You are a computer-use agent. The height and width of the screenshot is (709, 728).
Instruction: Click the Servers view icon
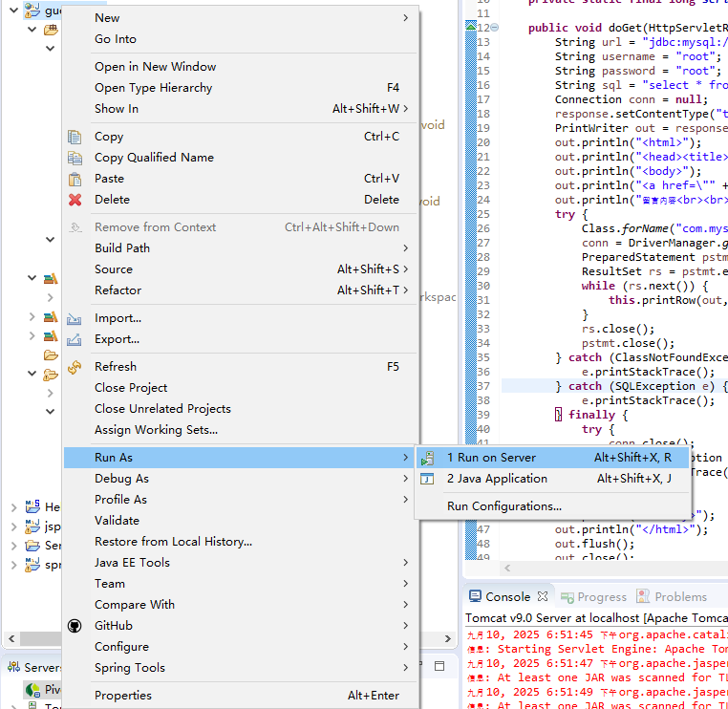tap(14, 667)
